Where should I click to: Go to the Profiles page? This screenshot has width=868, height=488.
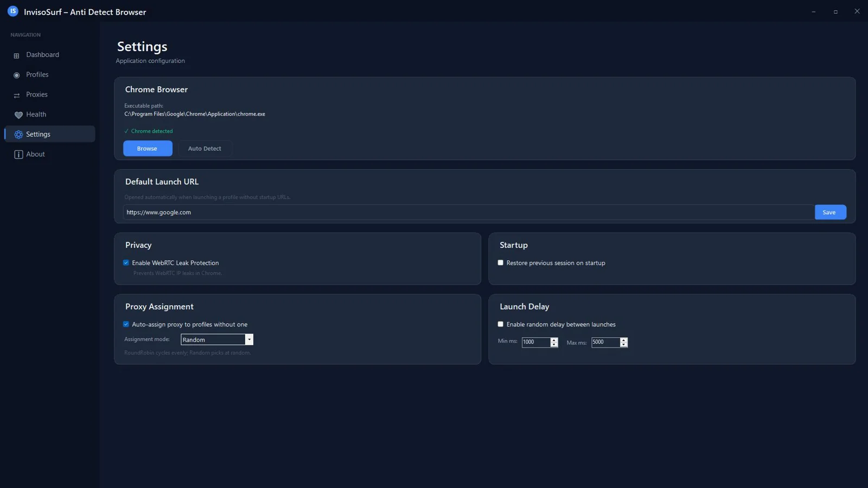(50, 75)
